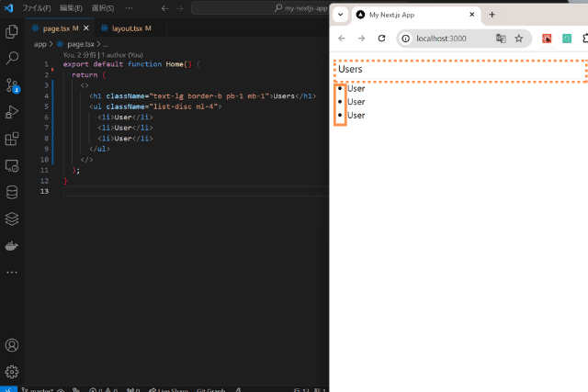Switch to the page.tsx editor tab
This screenshot has height=392, width=588.
pyautogui.click(x=61, y=28)
